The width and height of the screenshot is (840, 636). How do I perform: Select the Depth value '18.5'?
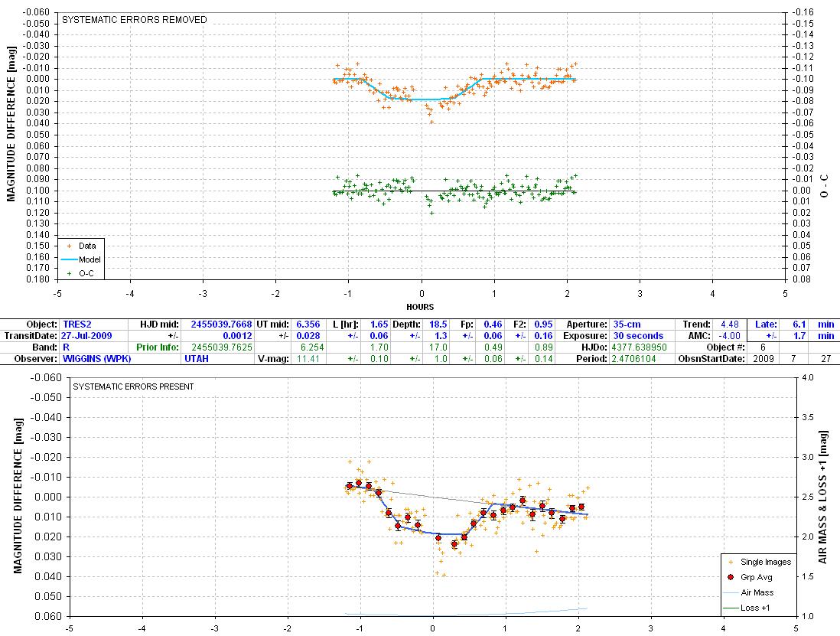[x=438, y=325]
